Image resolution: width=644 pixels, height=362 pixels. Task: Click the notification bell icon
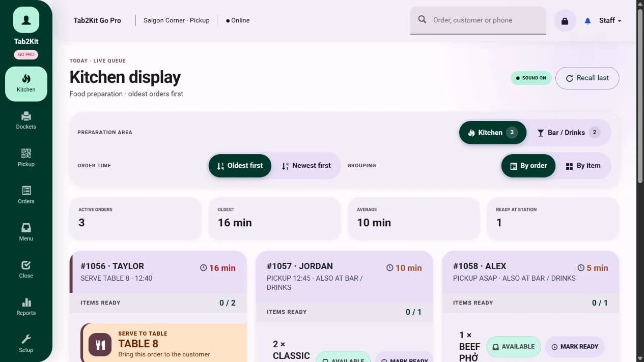pos(587,21)
